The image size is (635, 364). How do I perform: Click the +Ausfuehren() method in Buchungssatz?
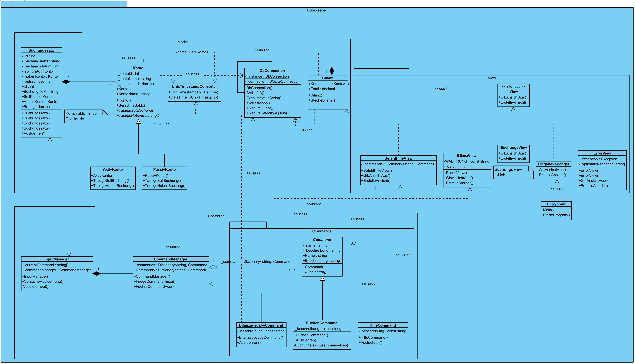pyautogui.click(x=34, y=133)
